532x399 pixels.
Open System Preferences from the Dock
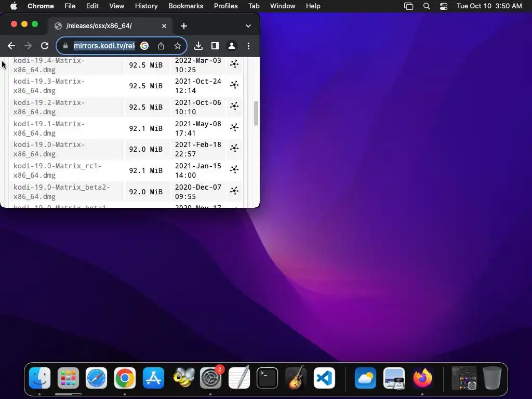coord(211,378)
